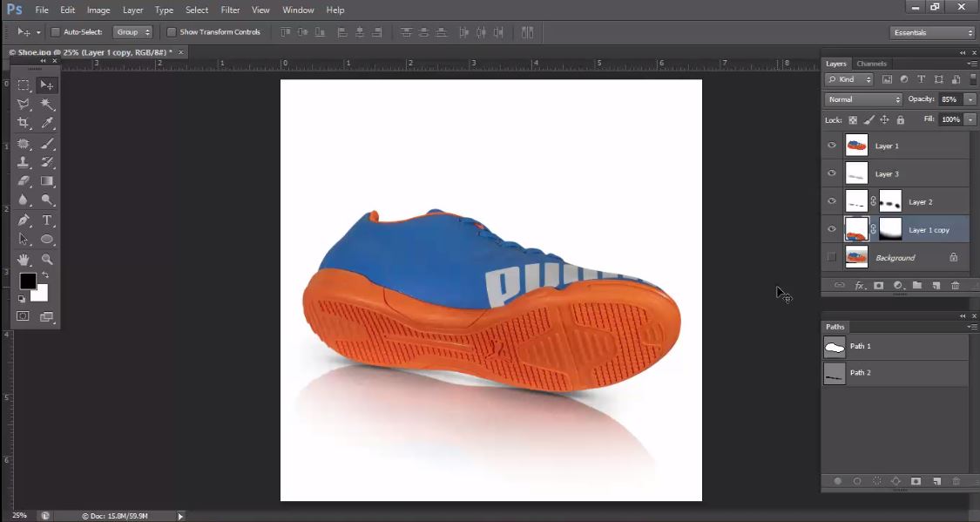
Task: Click the lock all padlock icon
Action: 901,120
